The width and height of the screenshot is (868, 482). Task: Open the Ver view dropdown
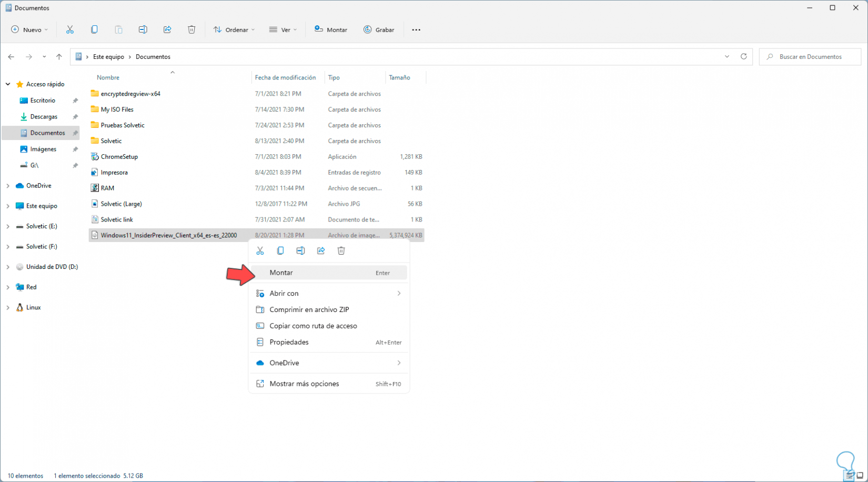coord(283,30)
